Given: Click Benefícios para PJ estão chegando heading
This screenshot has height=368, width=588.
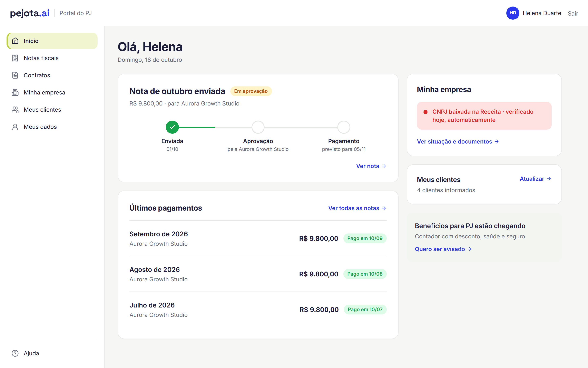Looking at the screenshot, I should pyautogui.click(x=470, y=226).
